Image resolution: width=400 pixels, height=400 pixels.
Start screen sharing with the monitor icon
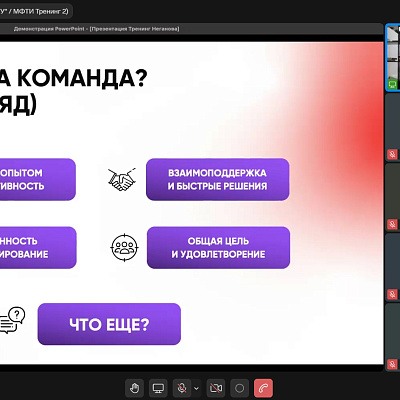[x=158, y=388]
